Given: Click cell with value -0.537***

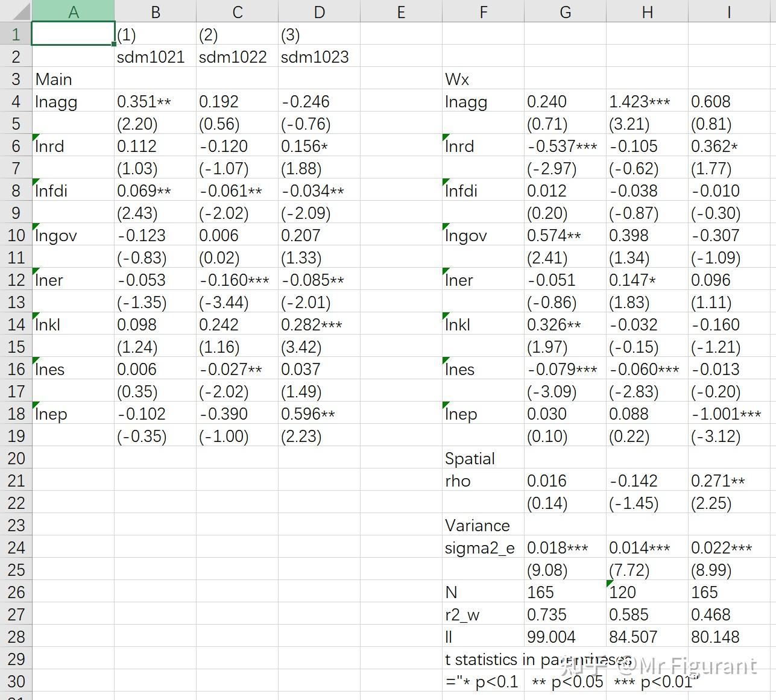Looking at the screenshot, I should tap(565, 145).
